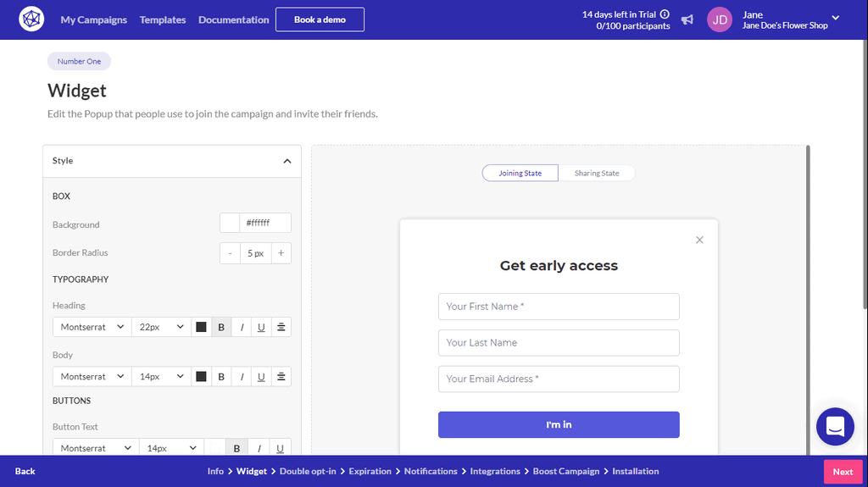
Task: Set Heading text alignment to center
Action: (x=281, y=327)
